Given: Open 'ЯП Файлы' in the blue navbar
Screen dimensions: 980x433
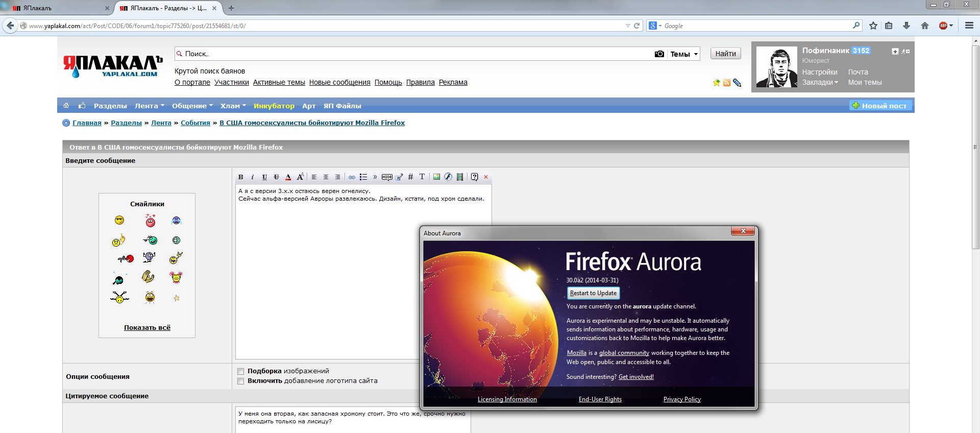Looking at the screenshot, I should click(342, 106).
